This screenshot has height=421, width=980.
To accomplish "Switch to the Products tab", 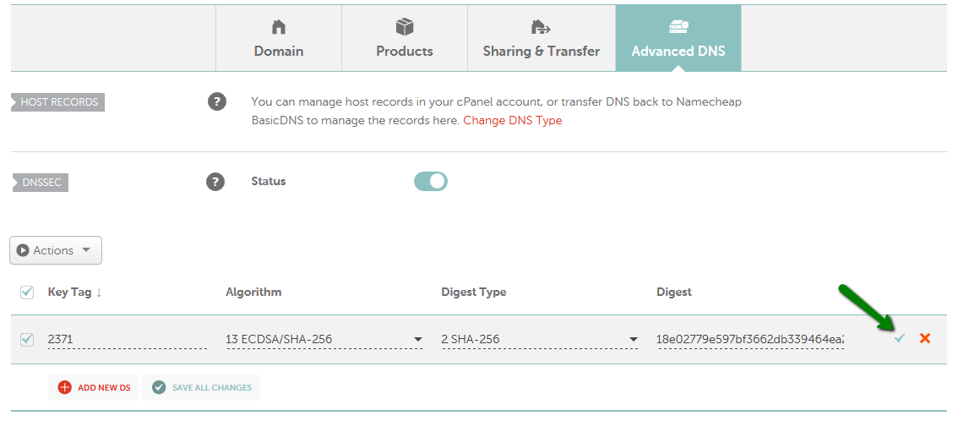I will [x=405, y=38].
